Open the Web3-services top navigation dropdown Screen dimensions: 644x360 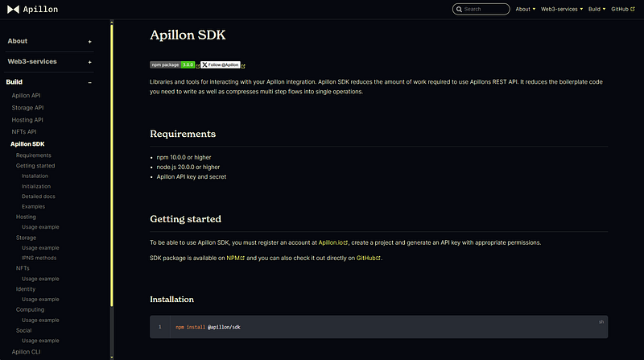coord(561,9)
